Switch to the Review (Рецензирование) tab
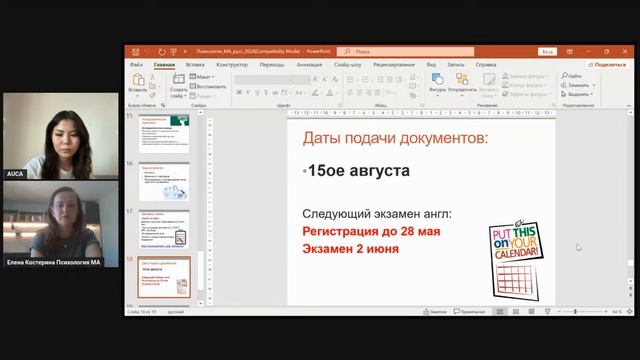Image resolution: width=640 pixels, height=360 pixels. click(x=393, y=64)
